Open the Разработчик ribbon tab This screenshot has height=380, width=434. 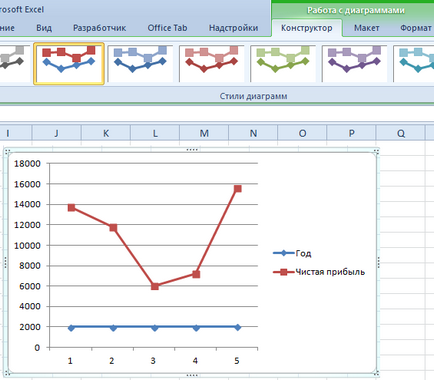(x=99, y=28)
